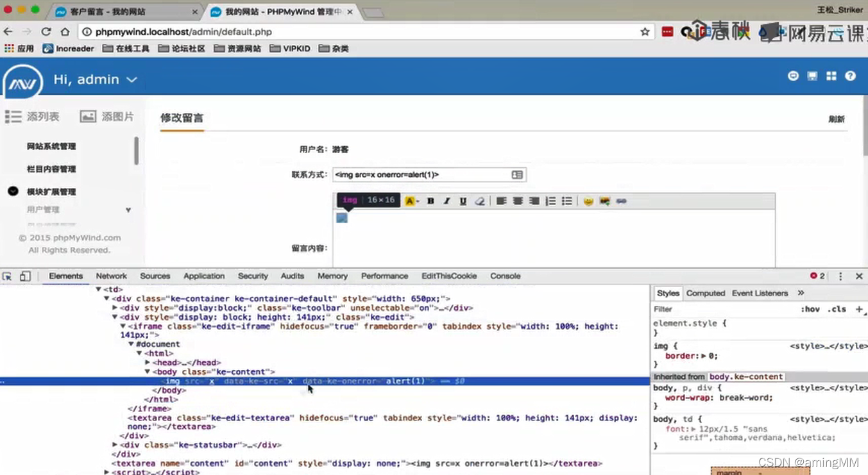The image size is (868, 475).
Task: Toggle bold in the message editor toolbar
Action: pyautogui.click(x=430, y=201)
